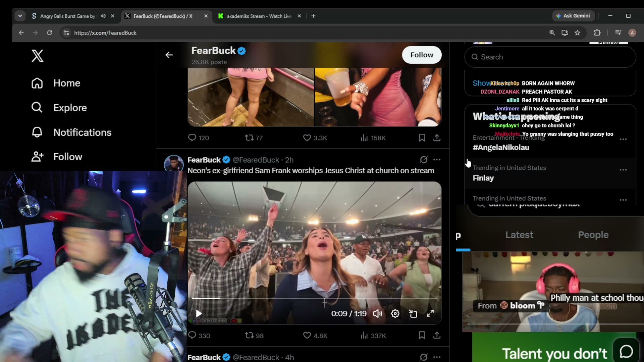
Task: Bookmark the post with 337K views
Action: coord(422,336)
